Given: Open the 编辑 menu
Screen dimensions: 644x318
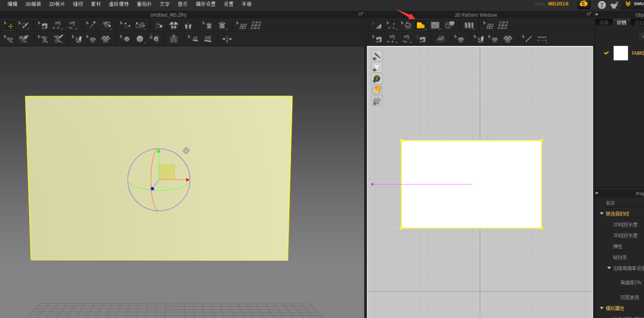Looking at the screenshot, I should click(x=13, y=4).
